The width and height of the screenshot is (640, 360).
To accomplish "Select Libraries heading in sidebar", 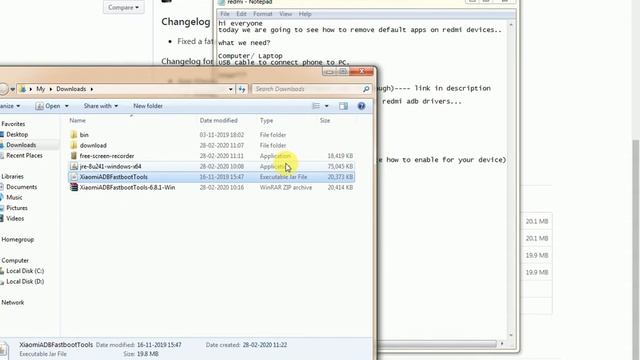I will click(x=12, y=176).
